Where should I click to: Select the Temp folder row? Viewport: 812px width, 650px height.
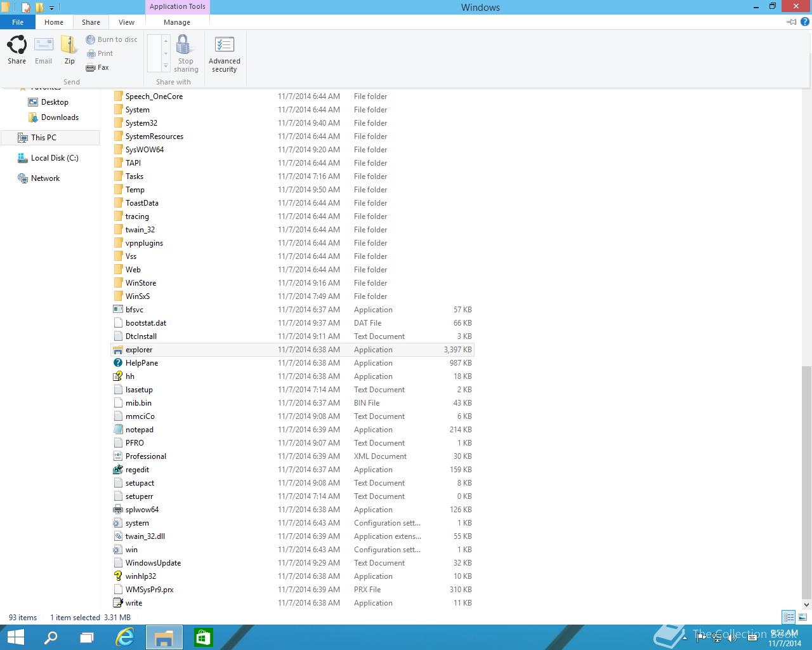292,190
